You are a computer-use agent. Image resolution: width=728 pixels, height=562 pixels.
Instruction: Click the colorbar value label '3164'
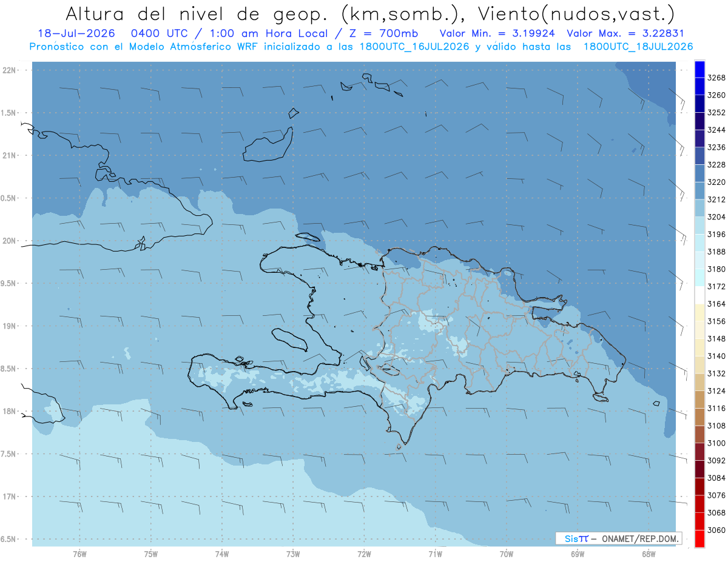click(716, 304)
